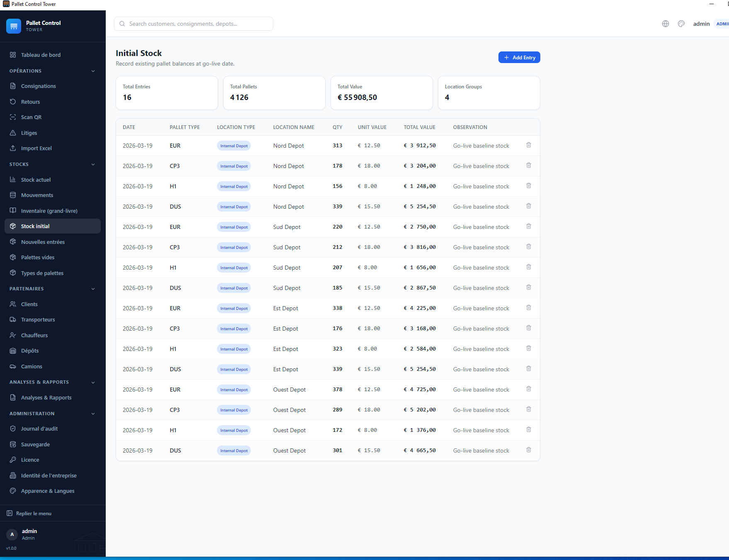Viewport: 729px width, 560px height.
Task: Open Stock actuel chart item
Action: click(53, 180)
